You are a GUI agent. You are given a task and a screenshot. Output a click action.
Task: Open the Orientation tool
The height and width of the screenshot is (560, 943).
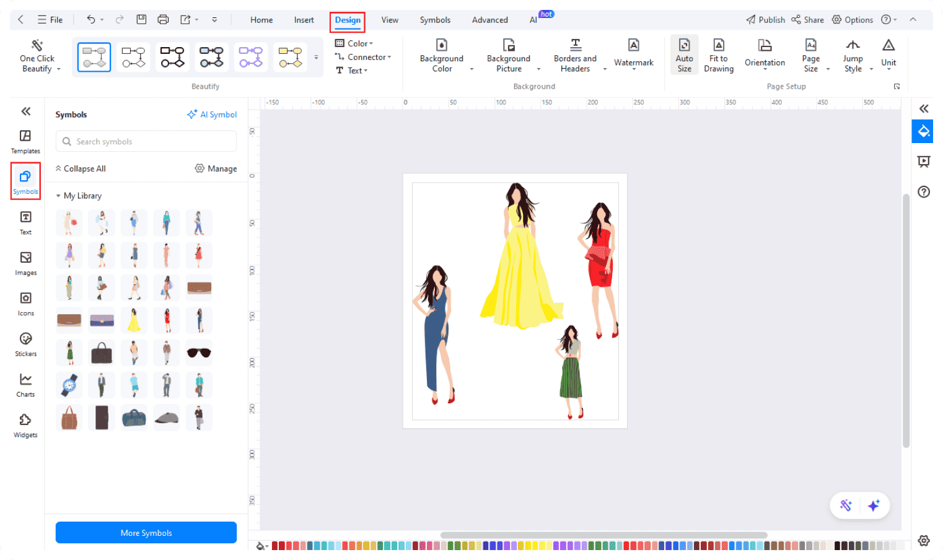pyautogui.click(x=765, y=55)
